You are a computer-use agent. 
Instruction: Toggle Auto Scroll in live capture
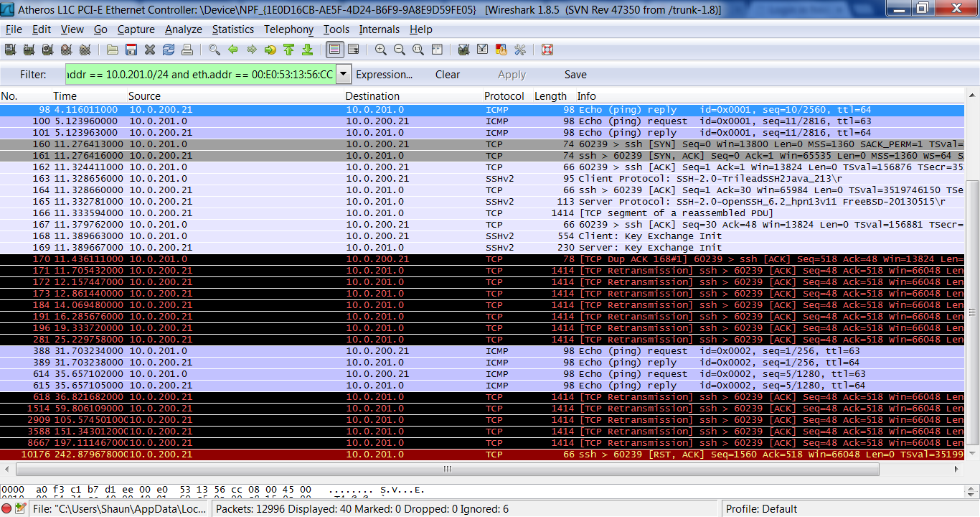tap(353, 50)
